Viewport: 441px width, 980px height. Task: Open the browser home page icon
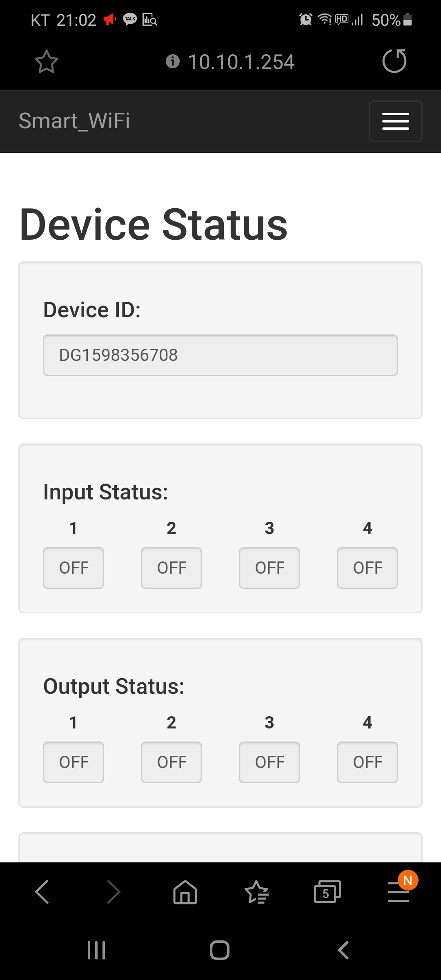point(185,892)
